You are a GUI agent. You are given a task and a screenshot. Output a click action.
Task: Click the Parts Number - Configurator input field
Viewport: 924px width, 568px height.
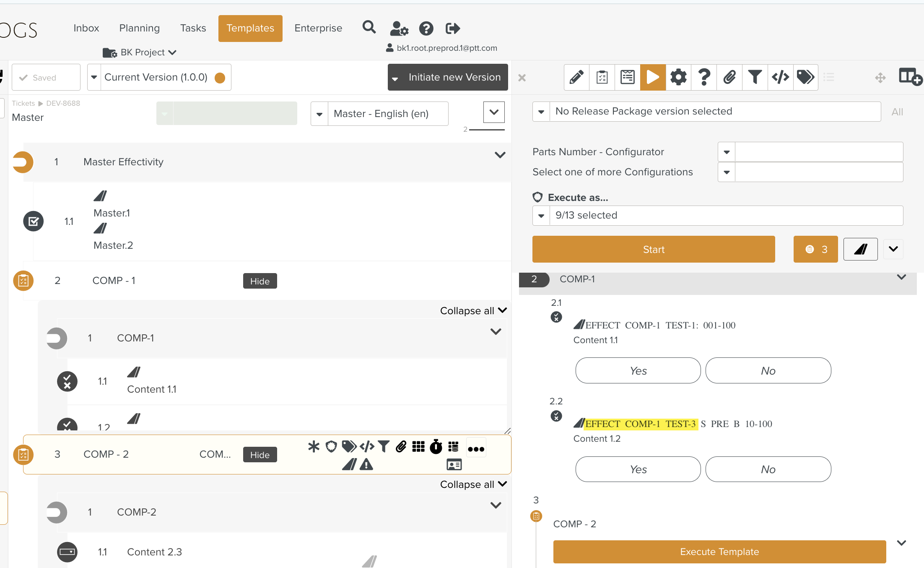tap(818, 152)
